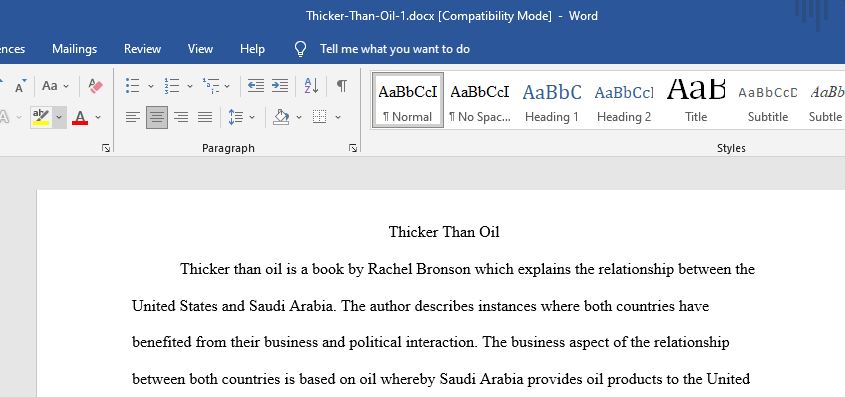The image size is (845, 397).
Task: Open the Mailings tab
Action: pos(74,49)
